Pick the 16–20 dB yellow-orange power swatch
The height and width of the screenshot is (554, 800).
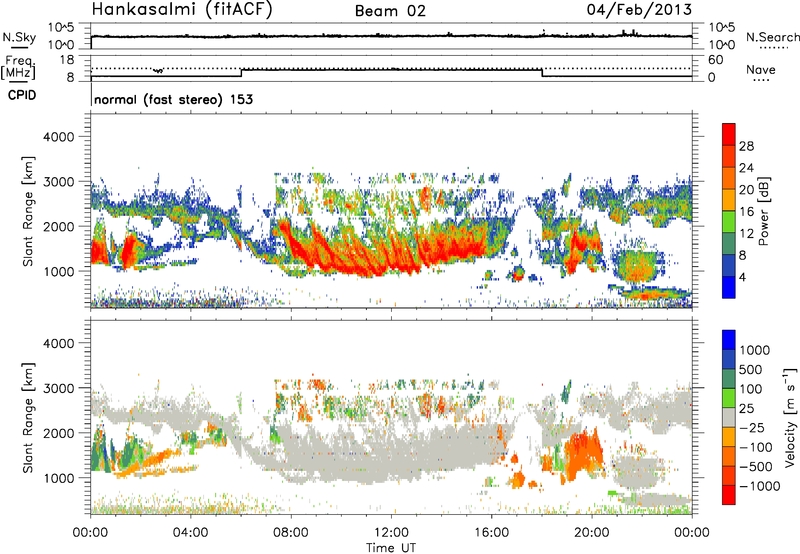tap(729, 200)
